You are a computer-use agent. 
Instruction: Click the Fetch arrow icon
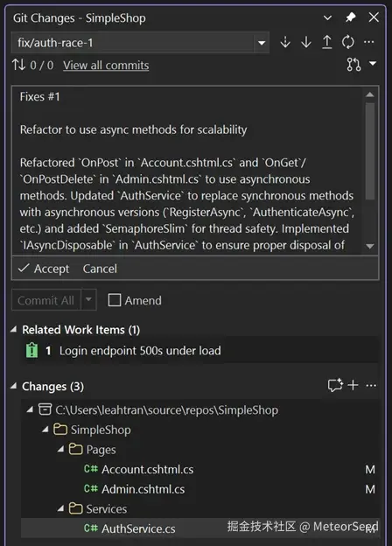(285, 42)
